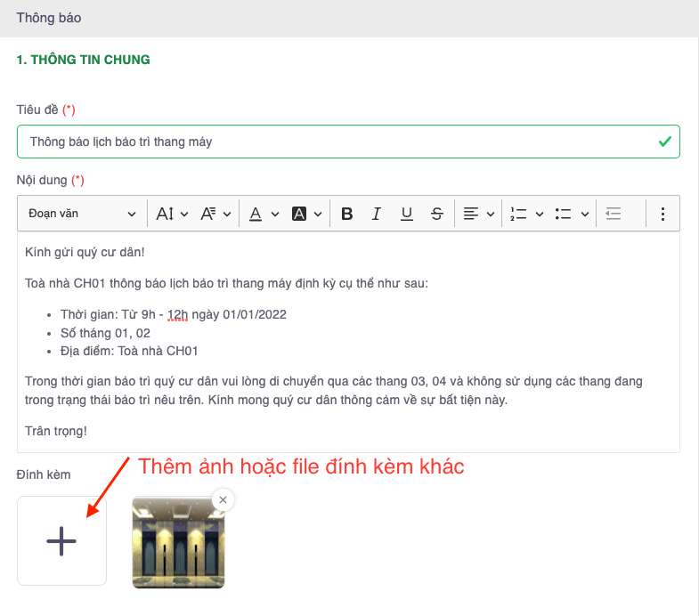Remove the attached elevator image
Screen dimensions: 699x616
(224, 500)
